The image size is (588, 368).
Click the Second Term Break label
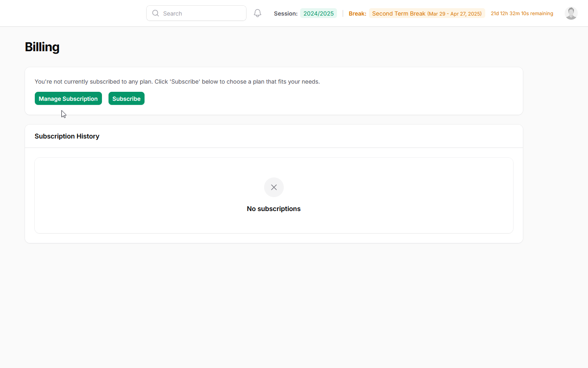click(x=398, y=14)
